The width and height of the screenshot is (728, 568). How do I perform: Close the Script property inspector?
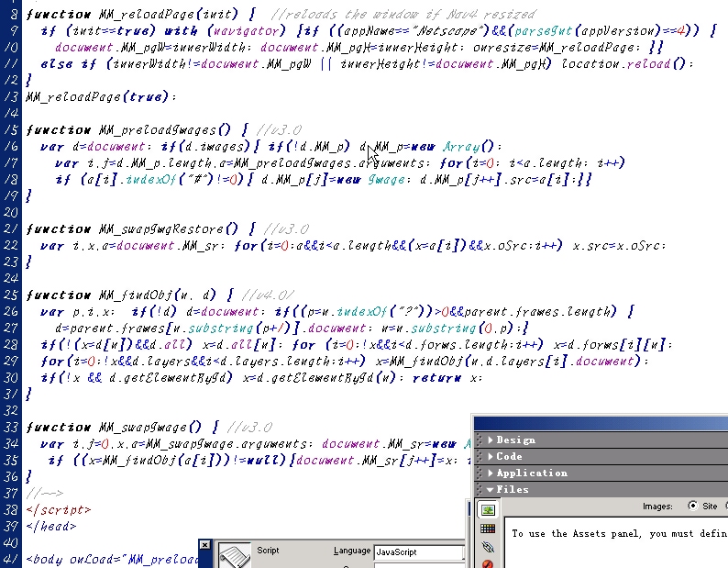click(204, 544)
